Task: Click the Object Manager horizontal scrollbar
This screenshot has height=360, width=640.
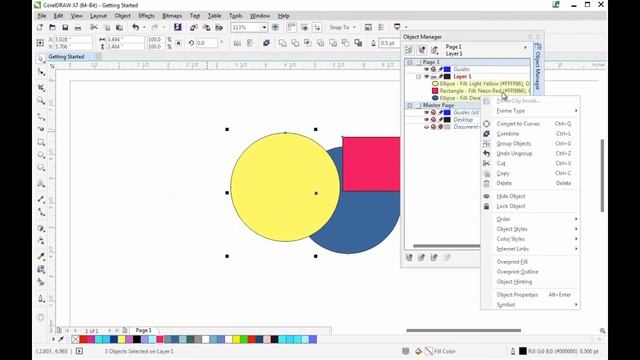Action: (447, 246)
